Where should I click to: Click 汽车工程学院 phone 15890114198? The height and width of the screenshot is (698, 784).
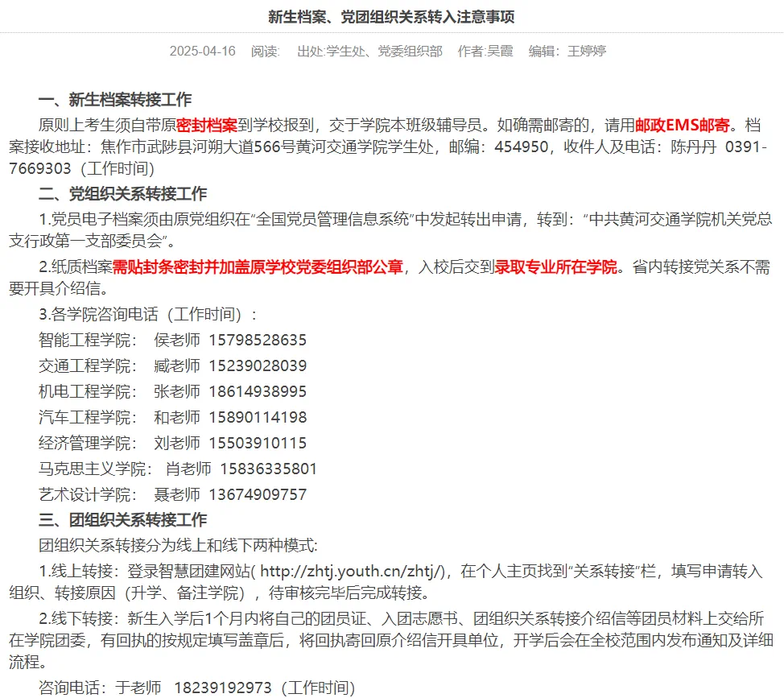pos(258,418)
